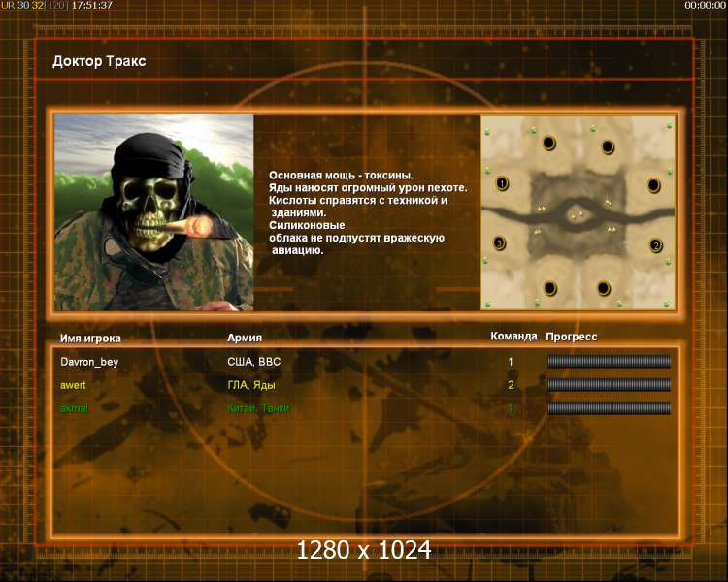Click the "Команда" column header
Image resolution: width=728 pixels, height=582 pixels.
(513, 336)
